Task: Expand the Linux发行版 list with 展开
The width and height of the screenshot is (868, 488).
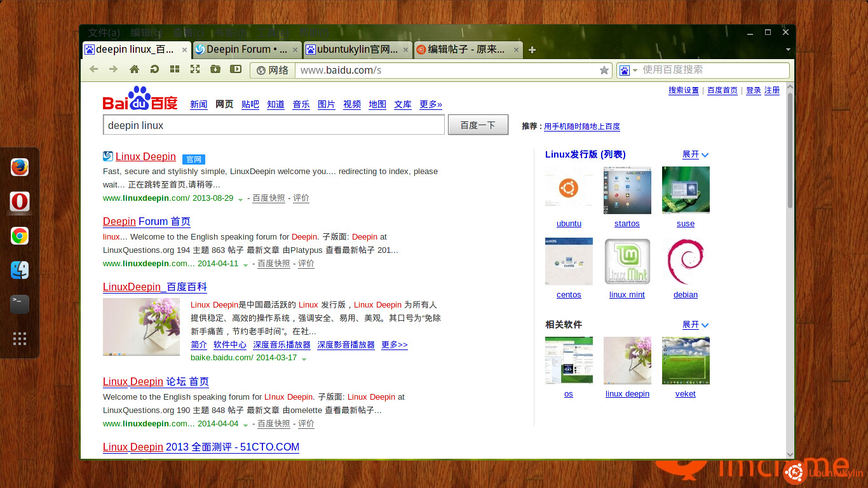Action: (x=695, y=154)
